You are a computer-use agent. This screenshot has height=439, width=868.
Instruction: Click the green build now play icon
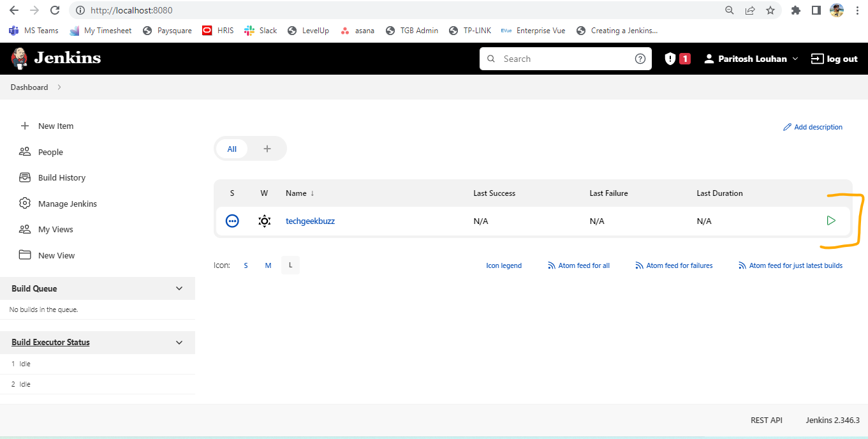click(x=830, y=221)
